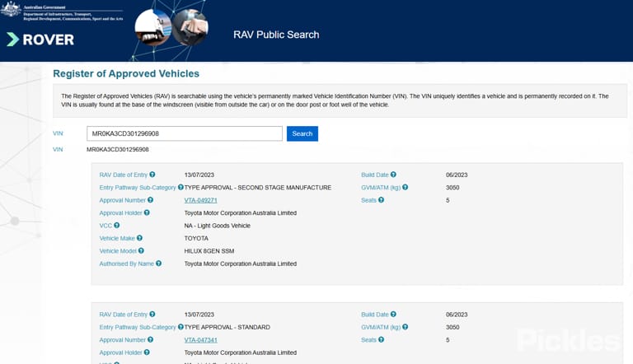633x364 pixels.
Task: Click the help icon next to Seats in second record
Action: click(x=381, y=340)
